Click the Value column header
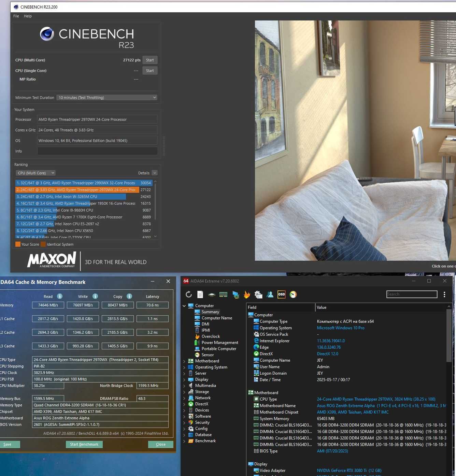The height and width of the screenshot is (476, 456). 381,307
